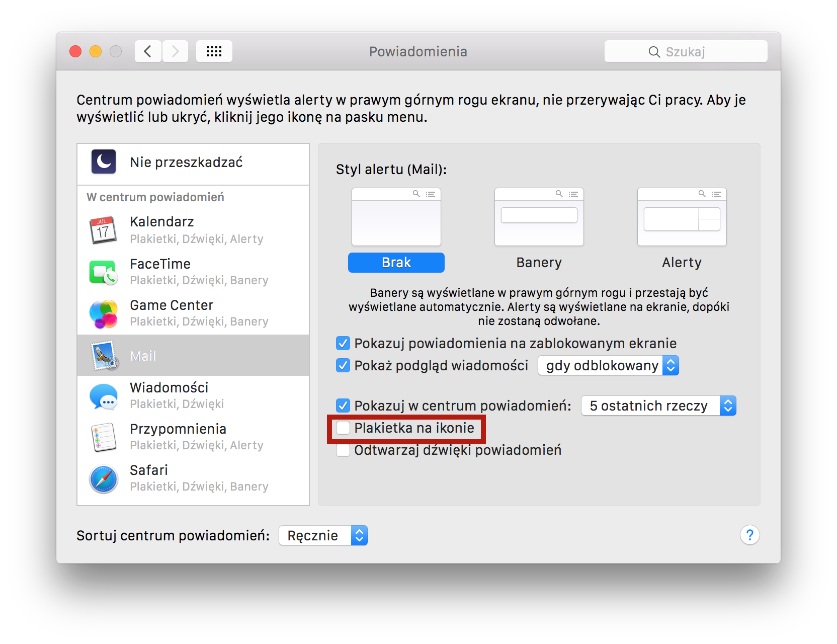837x644 pixels.
Task: Select the Wiadomości chat bubble icon
Action: pyautogui.click(x=103, y=396)
